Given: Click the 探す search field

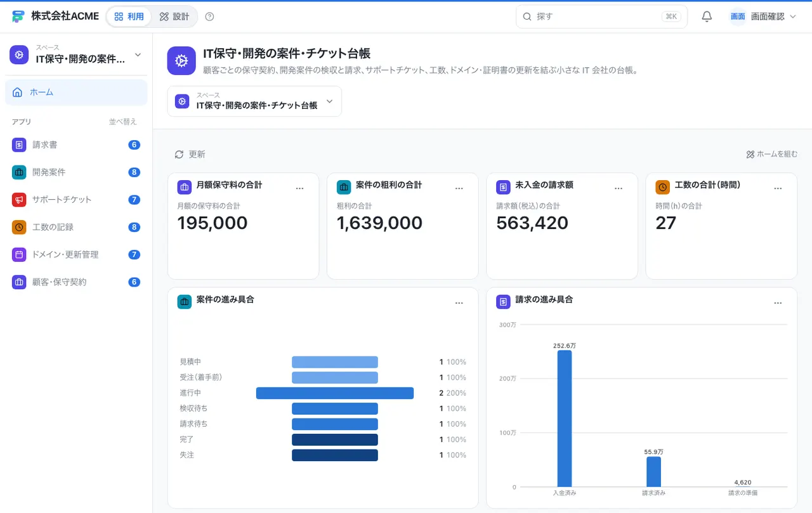Looking at the screenshot, I should (x=601, y=16).
